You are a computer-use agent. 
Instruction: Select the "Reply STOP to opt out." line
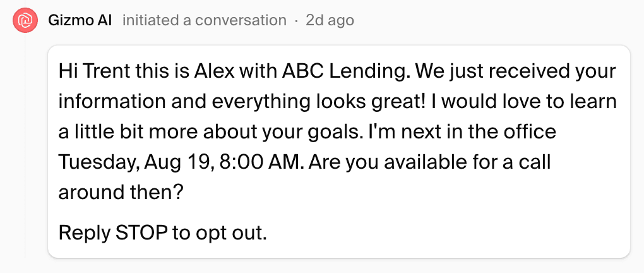pyautogui.click(x=163, y=233)
